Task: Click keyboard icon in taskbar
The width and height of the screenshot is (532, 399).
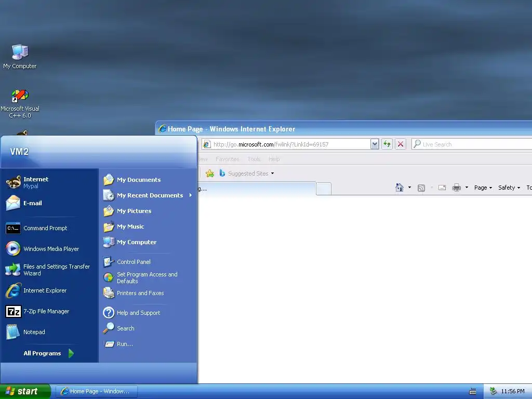Action: 473,392
